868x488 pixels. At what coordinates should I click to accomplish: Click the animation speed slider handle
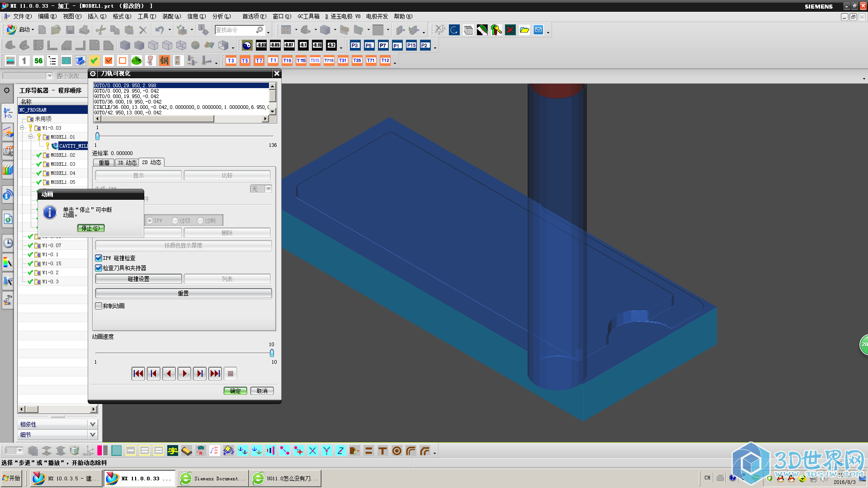point(272,353)
